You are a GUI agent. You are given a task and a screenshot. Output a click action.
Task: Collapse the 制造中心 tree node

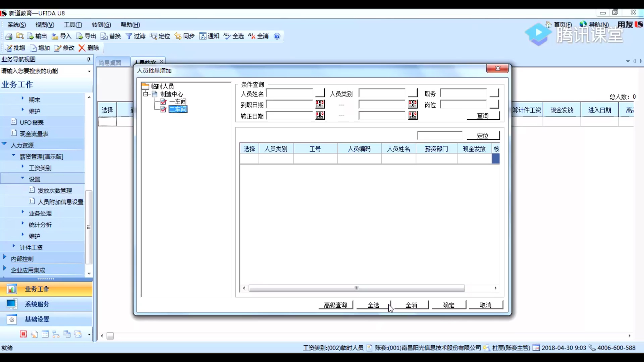tap(146, 94)
